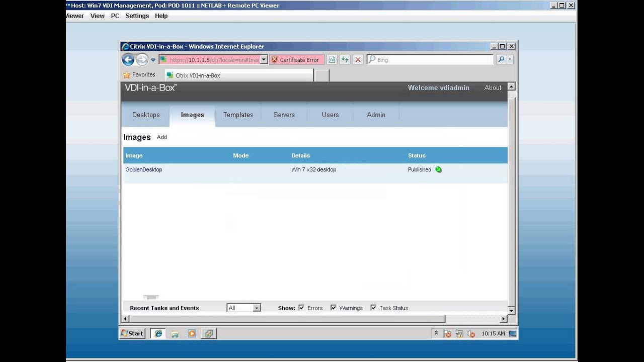644x362 pixels.
Task: Click the Windows Start button
Action: point(132,333)
